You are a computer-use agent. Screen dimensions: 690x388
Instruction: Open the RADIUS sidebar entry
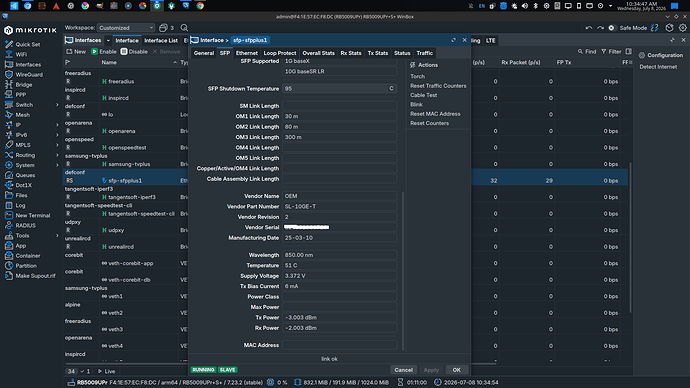click(x=25, y=225)
